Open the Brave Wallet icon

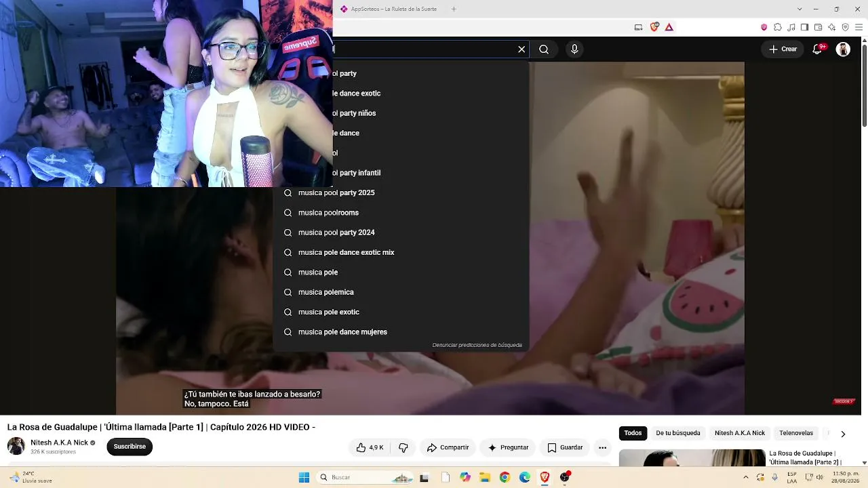point(818,27)
